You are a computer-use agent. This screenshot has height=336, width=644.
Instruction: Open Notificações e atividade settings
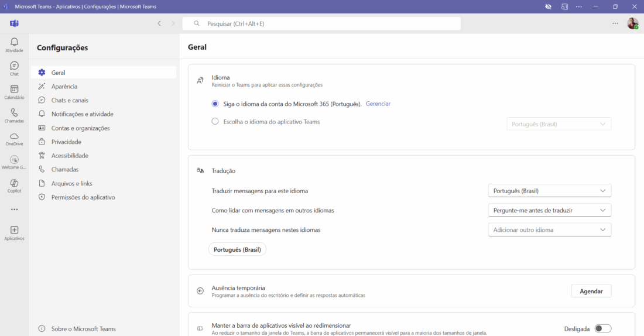(104, 114)
